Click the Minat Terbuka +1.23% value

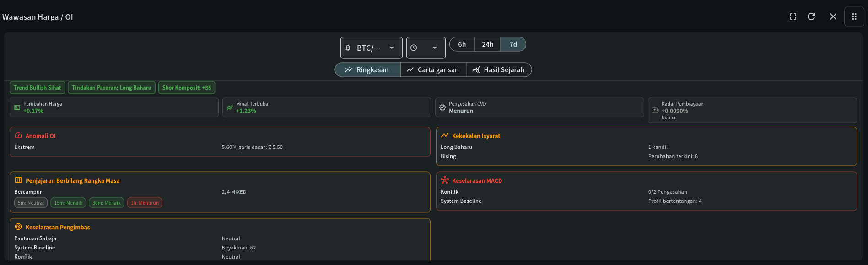click(246, 111)
